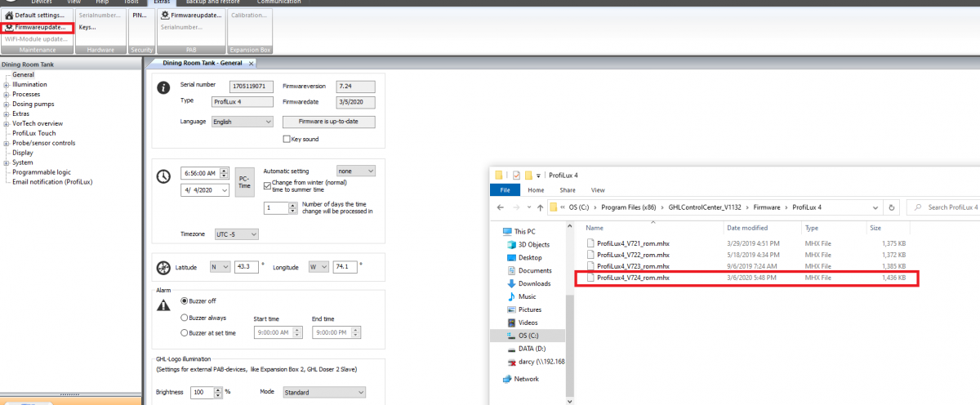This screenshot has height=405, width=980.
Task: Expand the Processes tree node
Action: click(7, 94)
